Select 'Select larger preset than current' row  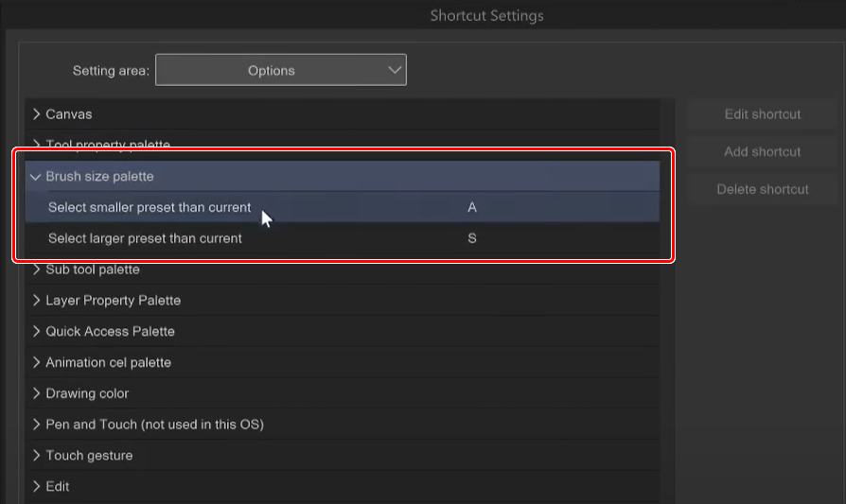pos(145,238)
